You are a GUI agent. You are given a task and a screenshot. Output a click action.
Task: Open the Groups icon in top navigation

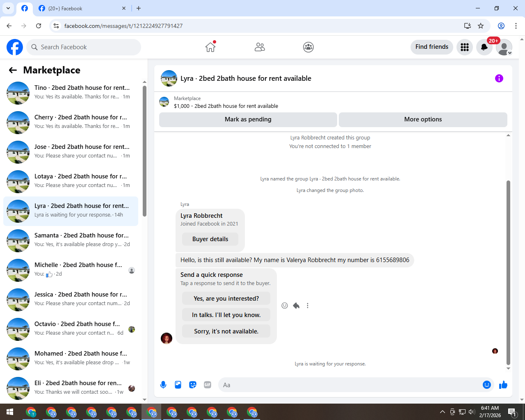[x=308, y=47]
